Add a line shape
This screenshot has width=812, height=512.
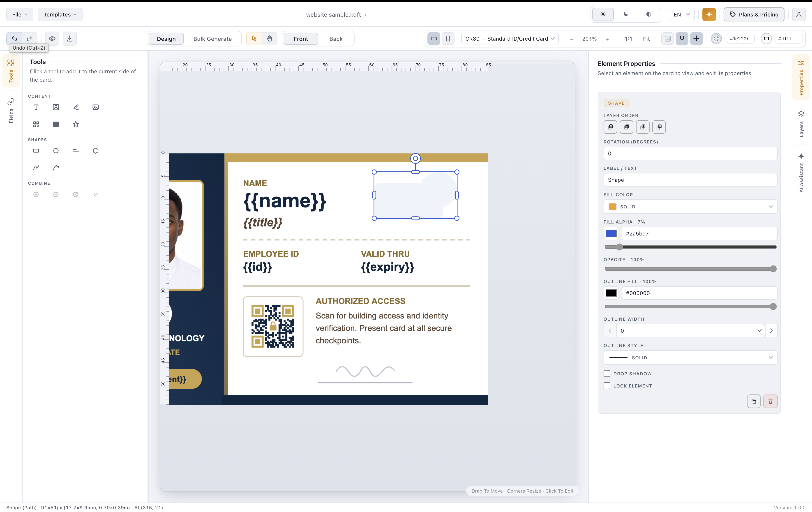[76, 151]
